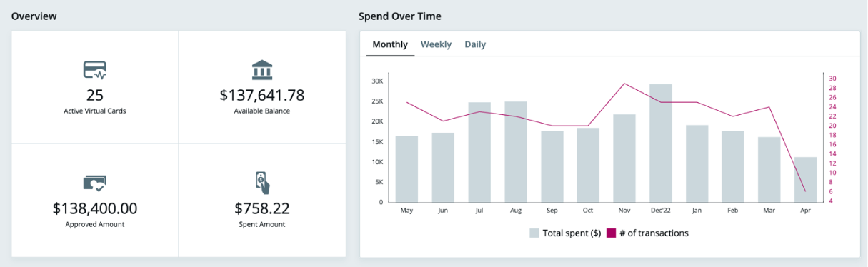The width and height of the screenshot is (868, 267).
Task: Toggle the # of transactions legend swatch
Action: coord(611,233)
